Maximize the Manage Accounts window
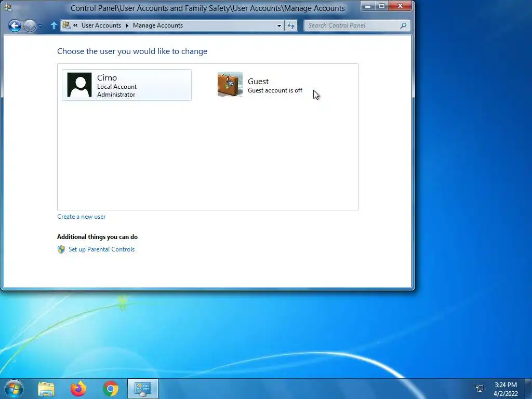 pos(382,6)
